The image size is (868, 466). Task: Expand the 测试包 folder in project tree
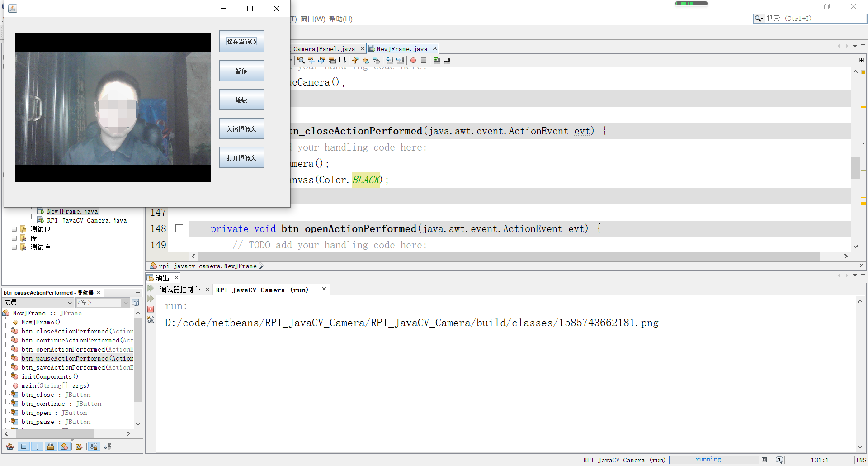click(14, 229)
